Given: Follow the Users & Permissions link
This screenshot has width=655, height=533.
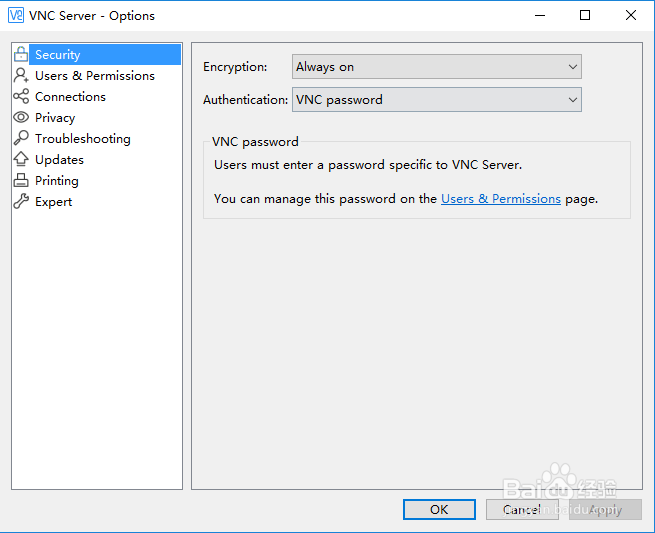Looking at the screenshot, I should tap(501, 199).
